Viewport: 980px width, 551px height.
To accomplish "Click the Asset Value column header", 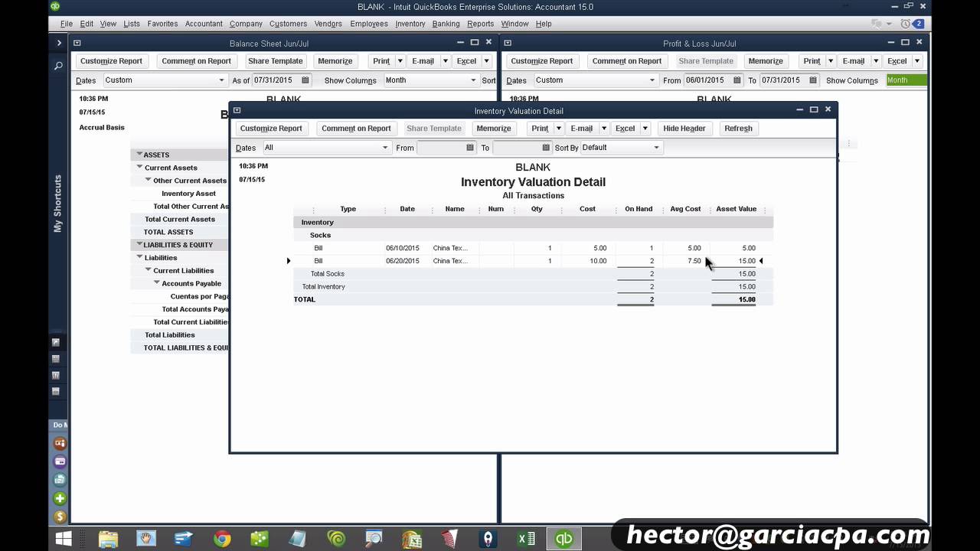I will tap(736, 209).
